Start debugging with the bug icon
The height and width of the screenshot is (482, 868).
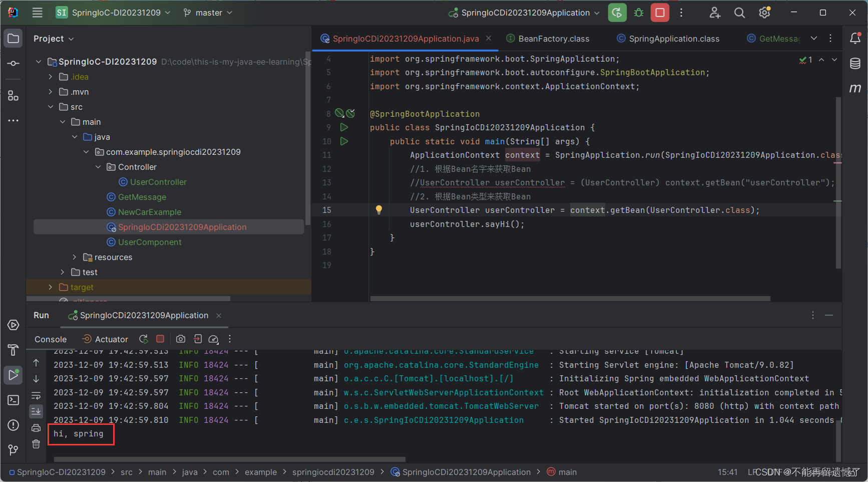point(639,13)
